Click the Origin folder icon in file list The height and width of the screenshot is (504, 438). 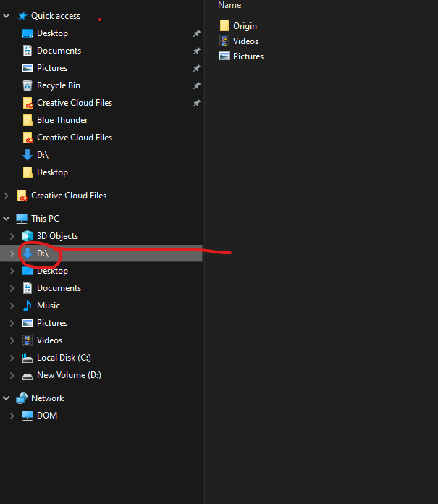click(x=224, y=26)
